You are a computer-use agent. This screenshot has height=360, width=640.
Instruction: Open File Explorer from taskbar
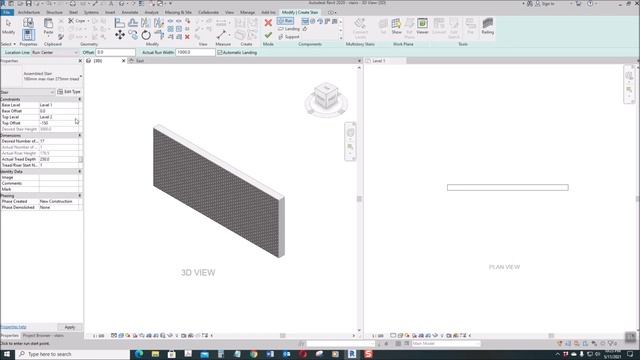(156, 354)
